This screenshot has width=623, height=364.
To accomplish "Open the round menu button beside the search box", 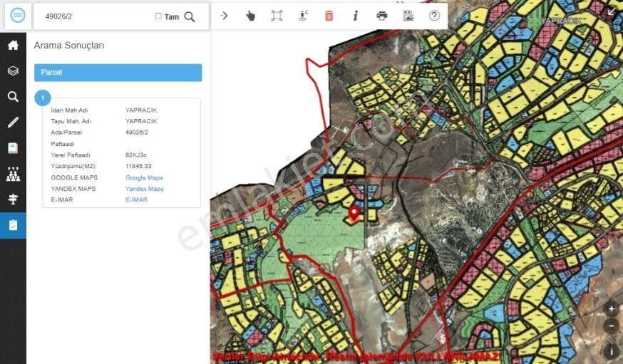I will [x=18, y=16].
